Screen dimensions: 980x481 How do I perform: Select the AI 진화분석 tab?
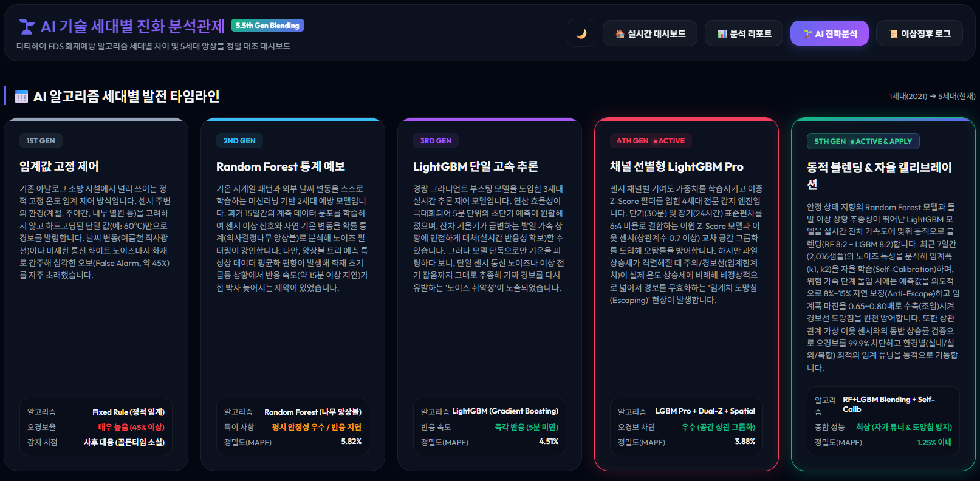point(829,33)
